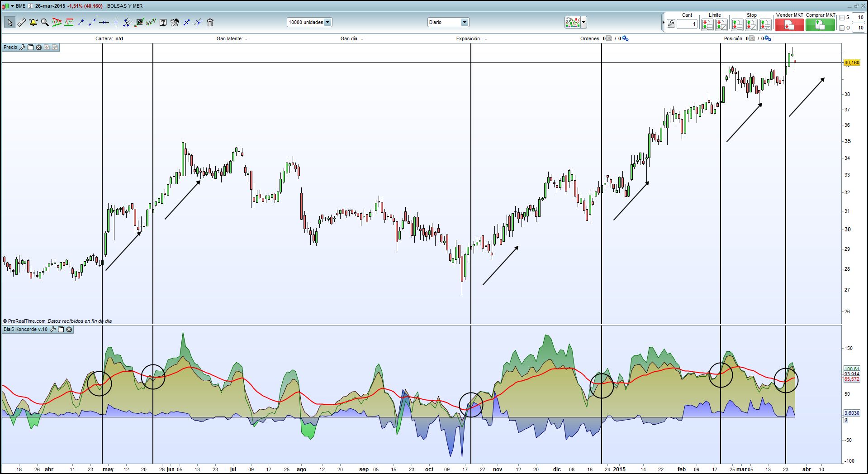Image resolution: width=868 pixels, height=474 pixels.
Task: Select the blue dashed arrow tool
Action: [186, 22]
